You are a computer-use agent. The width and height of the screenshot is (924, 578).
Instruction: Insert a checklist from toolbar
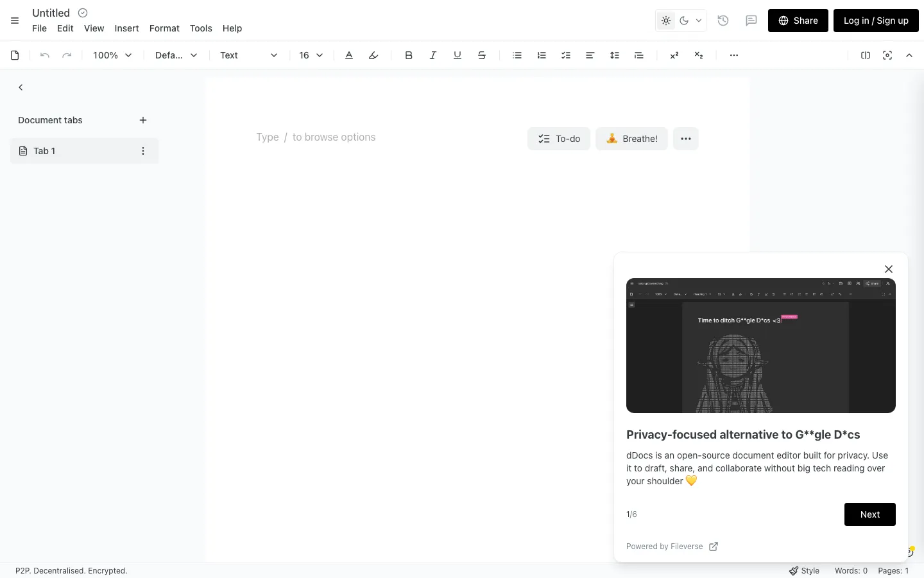[x=566, y=55]
